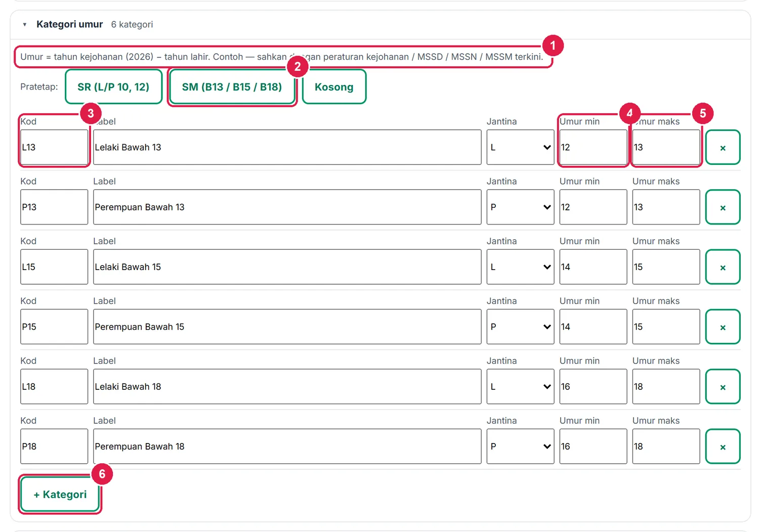The width and height of the screenshot is (761, 532).
Task: Focus the Umur min field for P18
Action: (593, 447)
